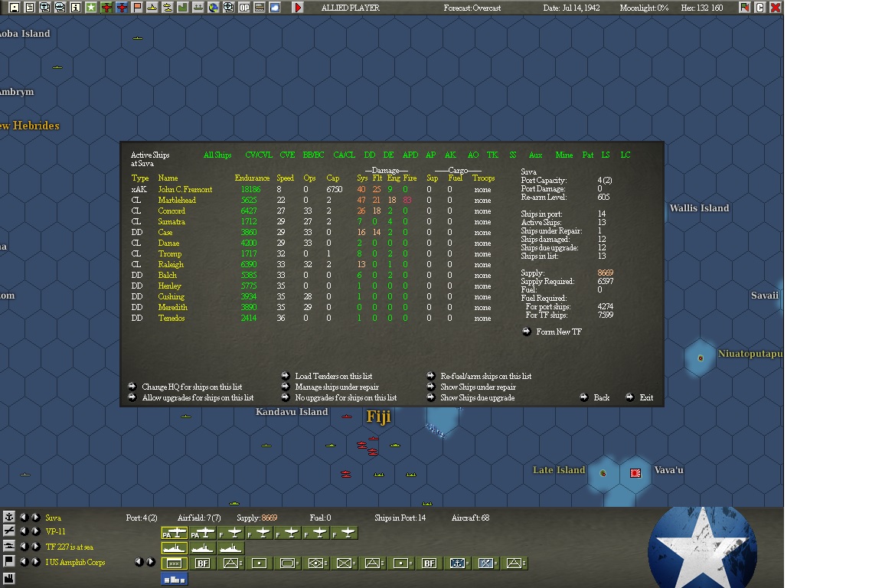This screenshot has width=882, height=588.
Task: Click the save-game disk icon in top toolbar
Action: click(x=15, y=8)
